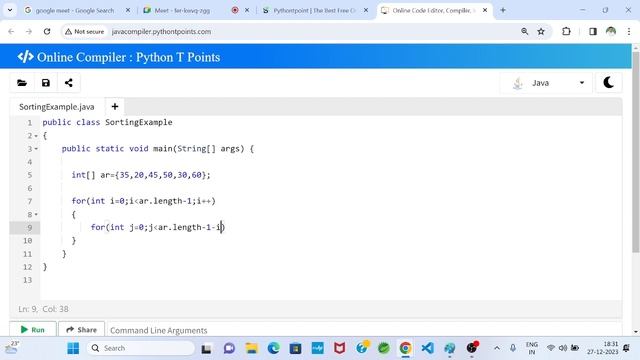Open a new browser tab
640x360 pixels.
click(503, 10)
